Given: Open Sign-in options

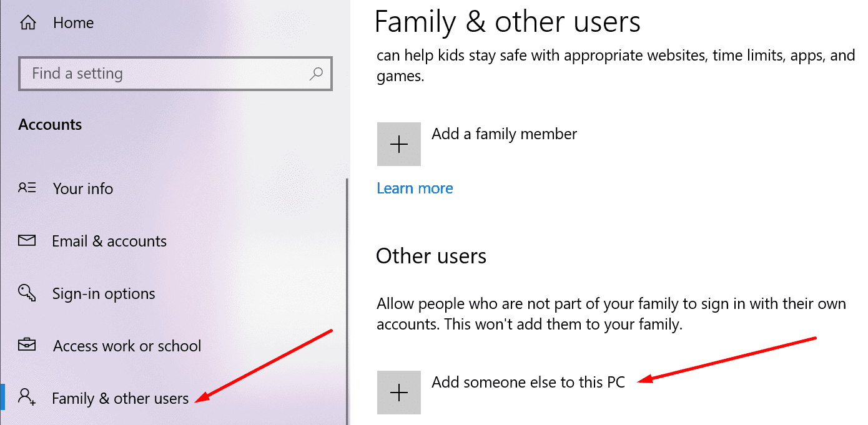Looking at the screenshot, I should click(104, 294).
